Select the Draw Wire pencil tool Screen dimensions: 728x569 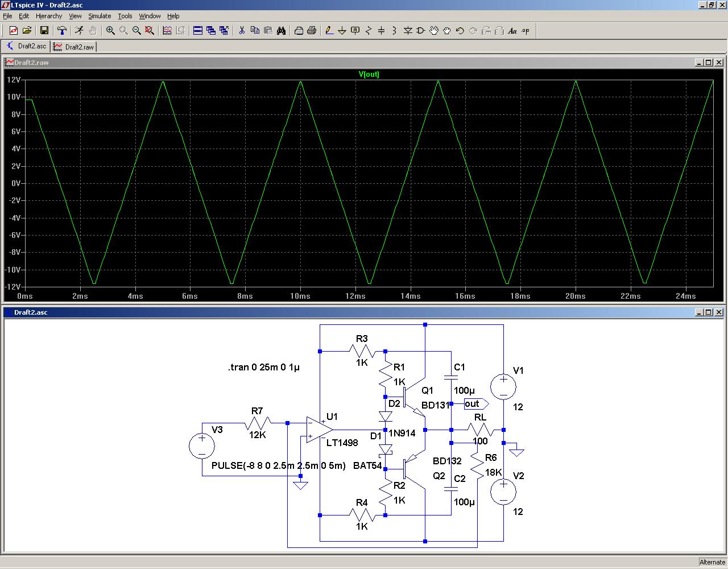coord(329,31)
